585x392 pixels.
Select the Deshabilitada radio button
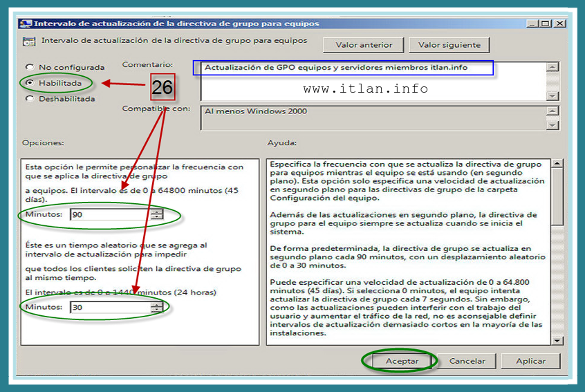pos(30,98)
